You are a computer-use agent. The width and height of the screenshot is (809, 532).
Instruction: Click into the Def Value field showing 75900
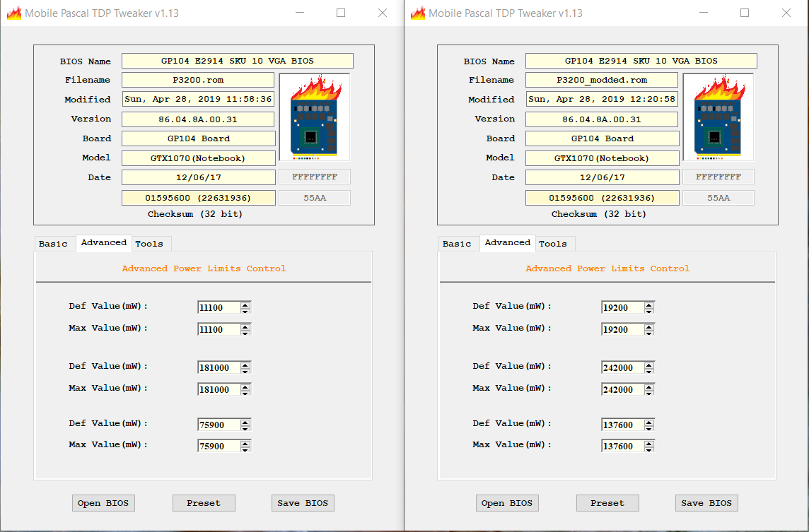coord(219,425)
